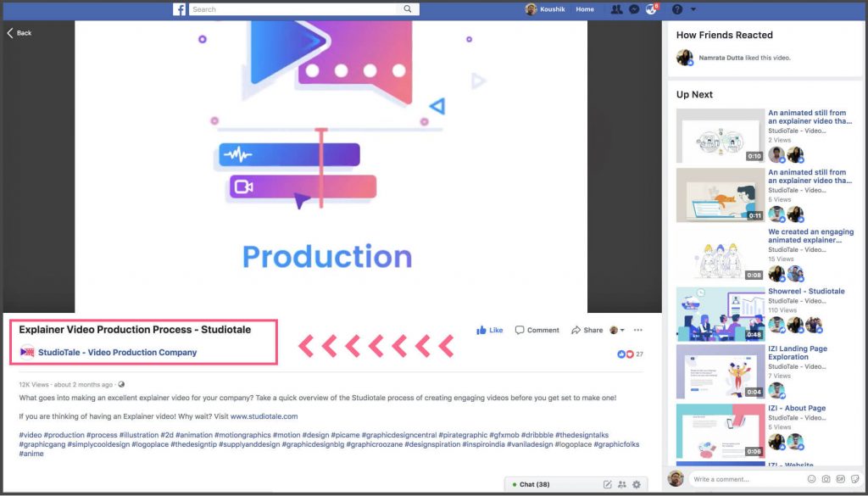Click the search magnifier icon
This screenshot has width=868, height=496.
(x=408, y=8)
